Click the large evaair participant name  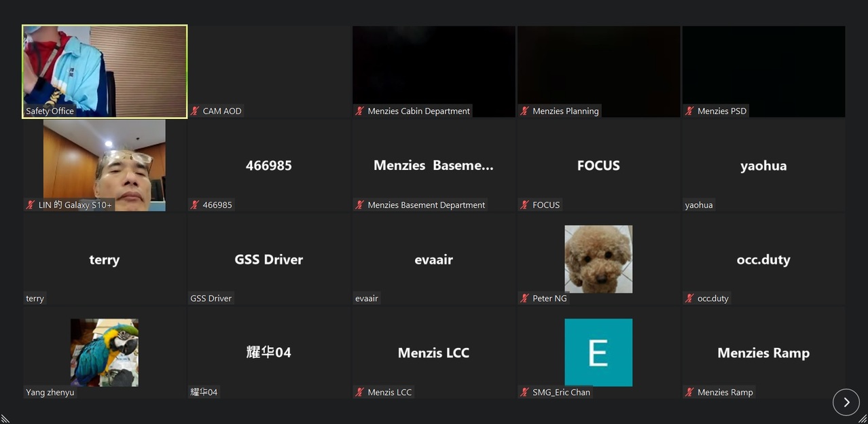(x=433, y=259)
